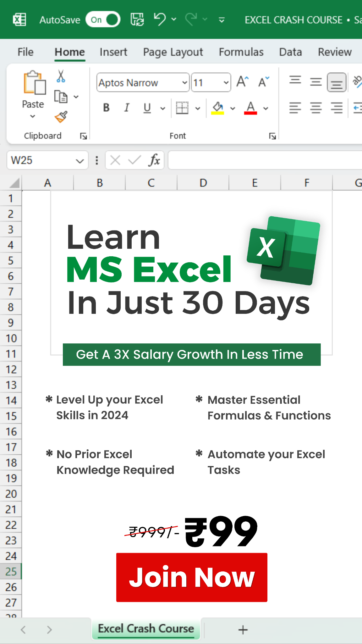The image size is (362, 644).
Task: Expand the Paste options arrow
Action: point(33,116)
